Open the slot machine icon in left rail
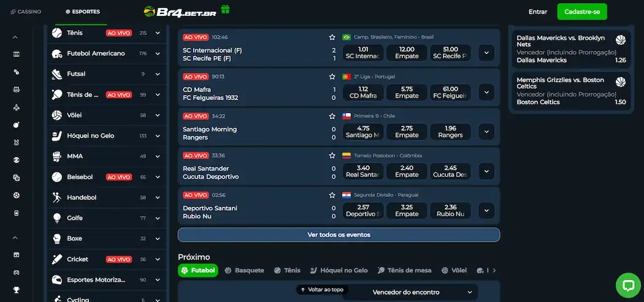The width and height of the screenshot is (644, 302). (17, 54)
